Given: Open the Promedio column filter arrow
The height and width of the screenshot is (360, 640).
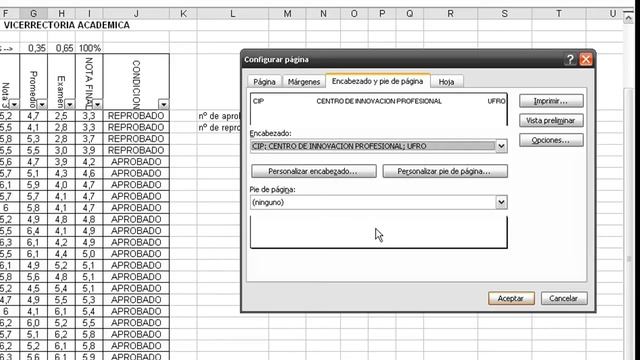Looking at the screenshot, I should click(42, 104).
